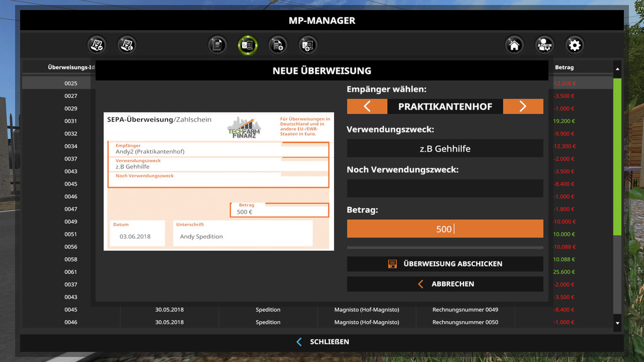Click Schließen at the bottom
Screen dimensions: 644x362
[x=322, y=342]
